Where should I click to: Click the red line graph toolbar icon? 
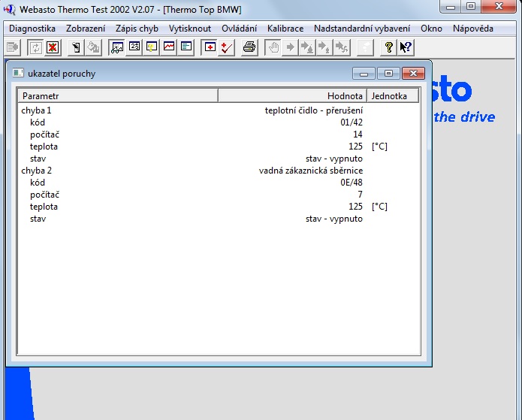tap(169, 47)
